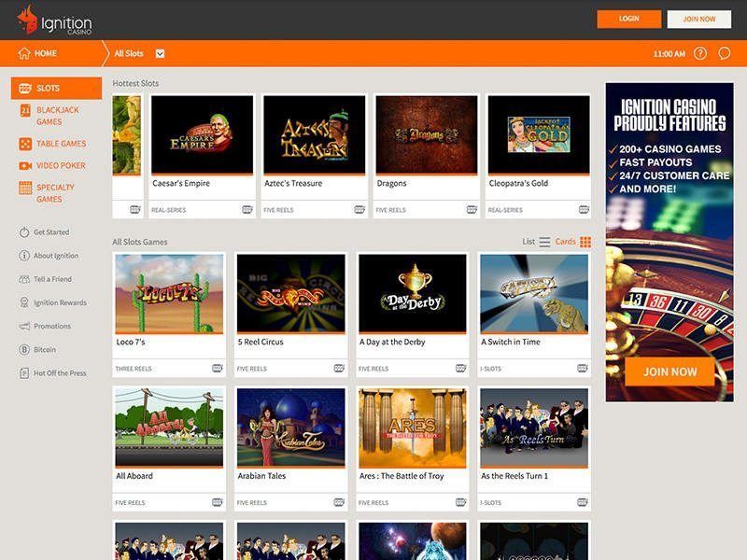Open the Arabian Tales game thumbnail
747x560 pixels.
291,427
